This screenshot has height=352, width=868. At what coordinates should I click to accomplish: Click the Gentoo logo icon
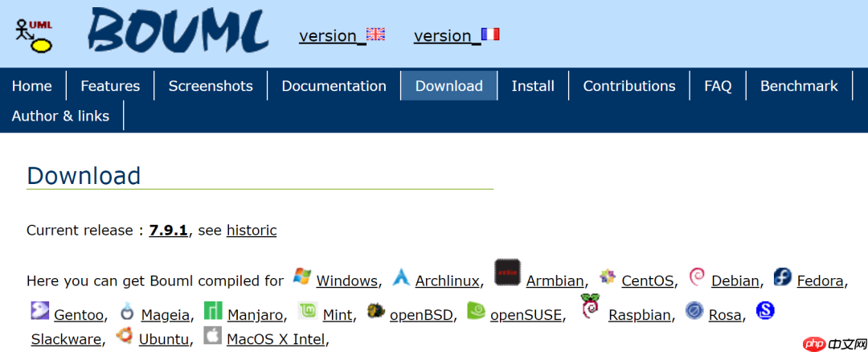click(x=40, y=311)
